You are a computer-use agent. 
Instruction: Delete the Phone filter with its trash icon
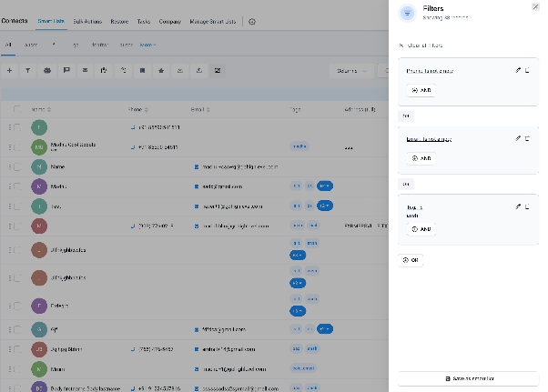click(x=527, y=70)
